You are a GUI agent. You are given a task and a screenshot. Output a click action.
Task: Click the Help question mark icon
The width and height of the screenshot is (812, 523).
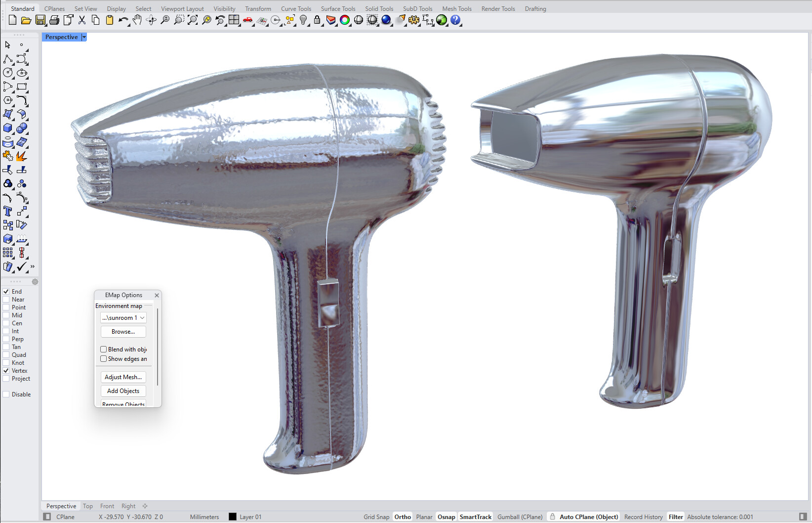[455, 20]
